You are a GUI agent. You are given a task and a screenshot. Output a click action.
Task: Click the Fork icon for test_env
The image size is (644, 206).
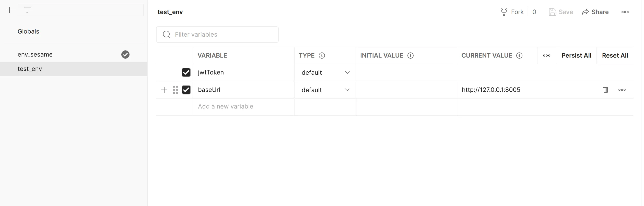[x=504, y=12]
